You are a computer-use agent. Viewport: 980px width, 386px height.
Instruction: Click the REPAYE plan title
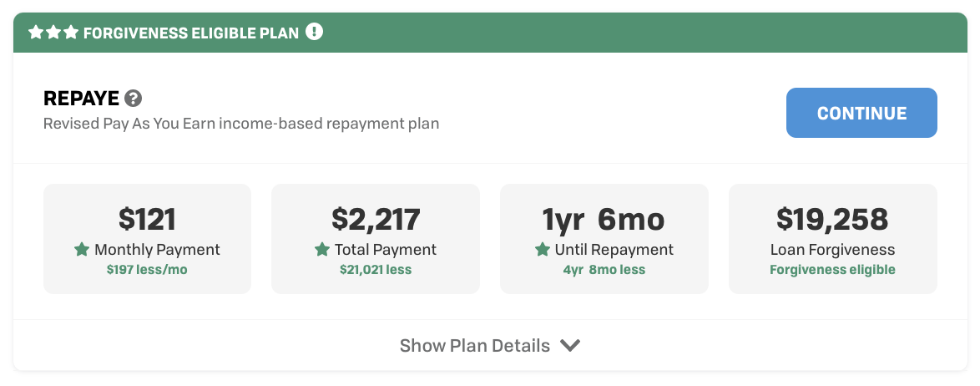click(81, 99)
